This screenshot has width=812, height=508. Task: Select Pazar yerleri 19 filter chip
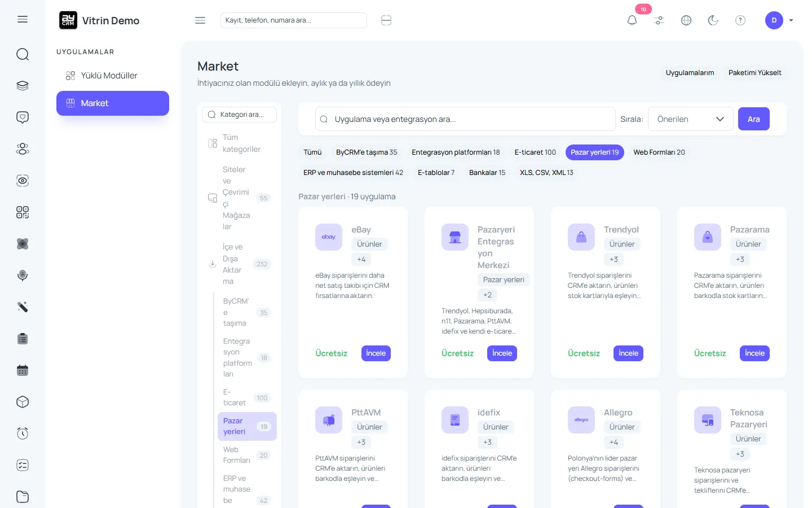595,152
